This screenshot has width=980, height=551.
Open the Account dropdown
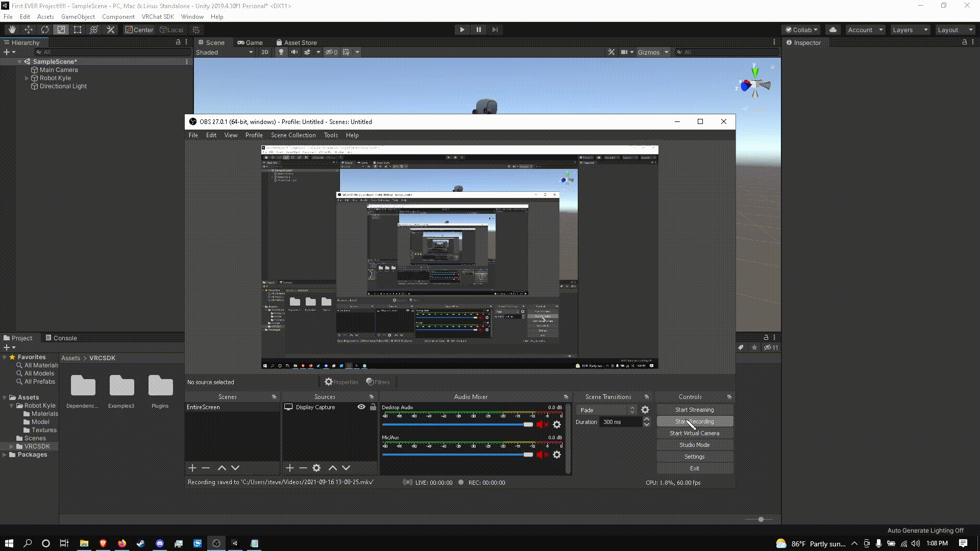pyautogui.click(x=865, y=30)
